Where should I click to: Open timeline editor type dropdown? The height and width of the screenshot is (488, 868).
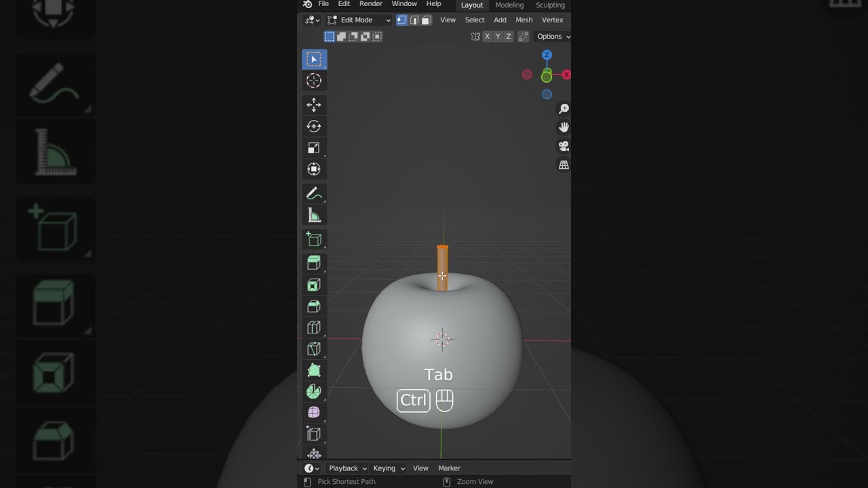pyautogui.click(x=312, y=468)
